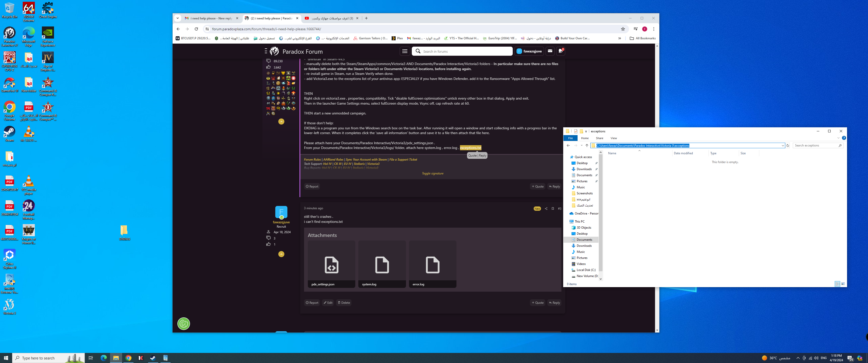Click Explorer up one level arrow

pyautogui.click(x=587, y=145)
